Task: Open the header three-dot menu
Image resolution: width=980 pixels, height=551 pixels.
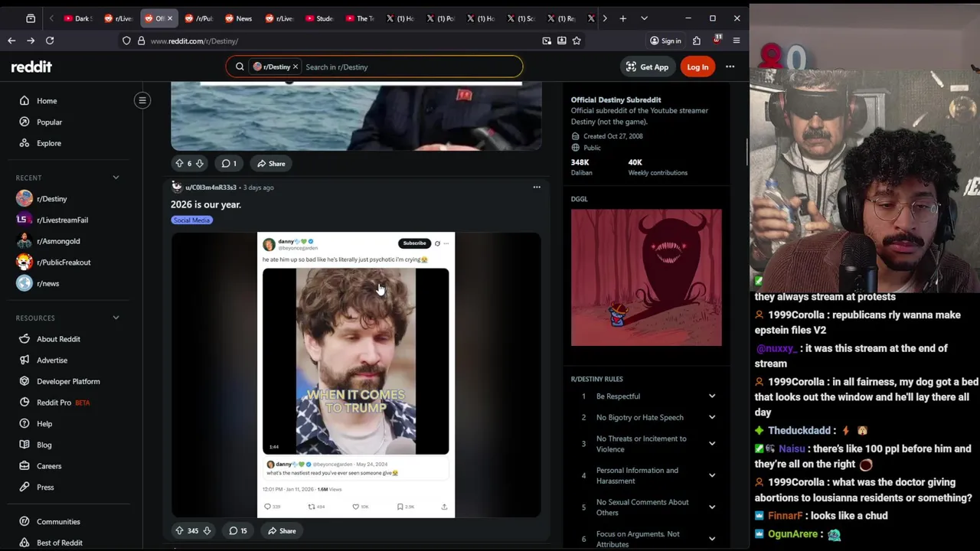Action: click(x=730, y=67)
